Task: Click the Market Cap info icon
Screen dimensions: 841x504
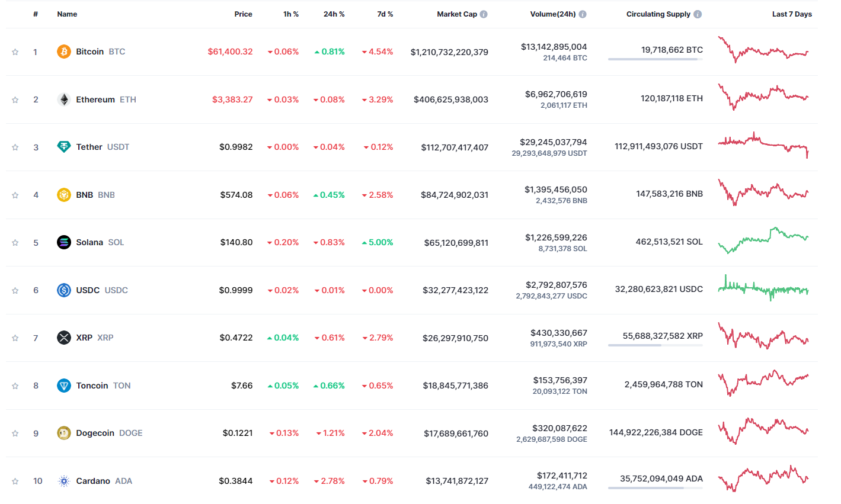Action: (x=484, y=14)
